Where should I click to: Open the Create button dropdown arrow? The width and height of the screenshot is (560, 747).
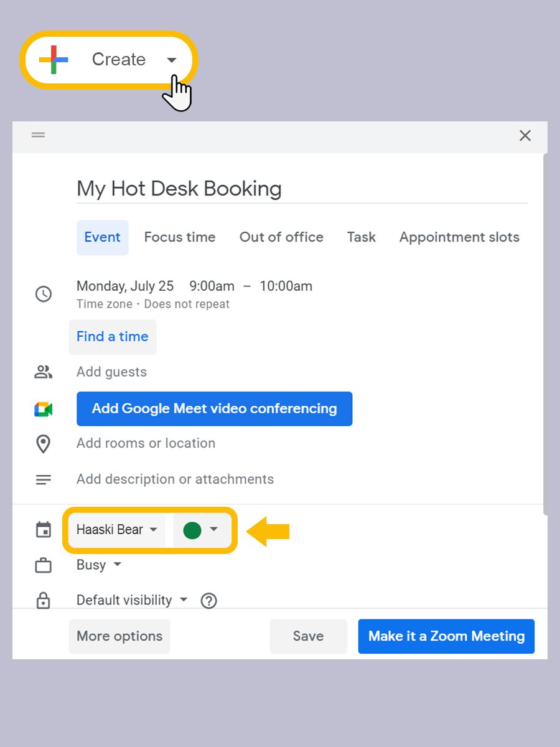coord(172,60)
